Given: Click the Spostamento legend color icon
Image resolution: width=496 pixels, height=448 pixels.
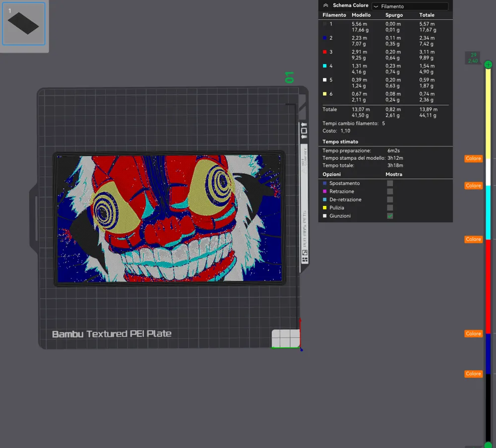Looking at the screenshot, I should (324, 183).
